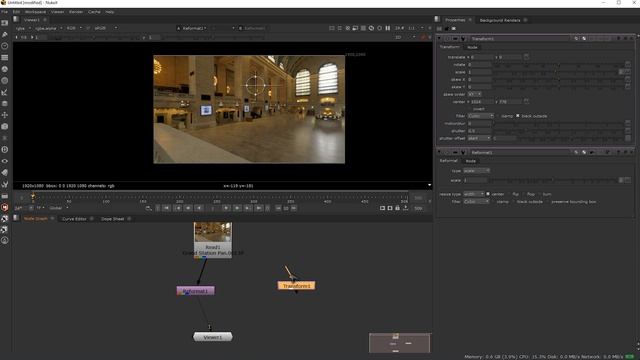The image size is (640, 360).
Task: Toggle turn checkbox in Reformat1 panel
Action: point(540,194)
